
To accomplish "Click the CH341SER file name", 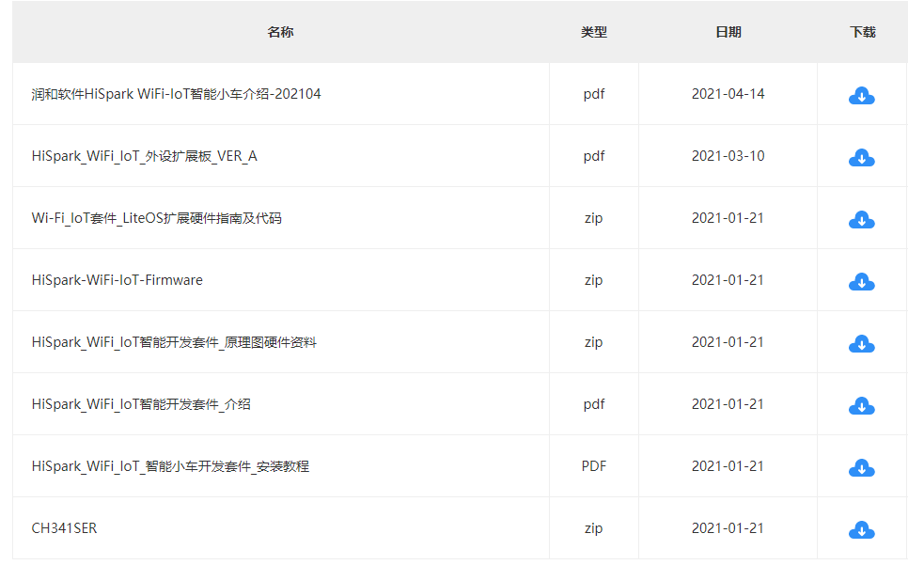I will (x=64, y=528).
